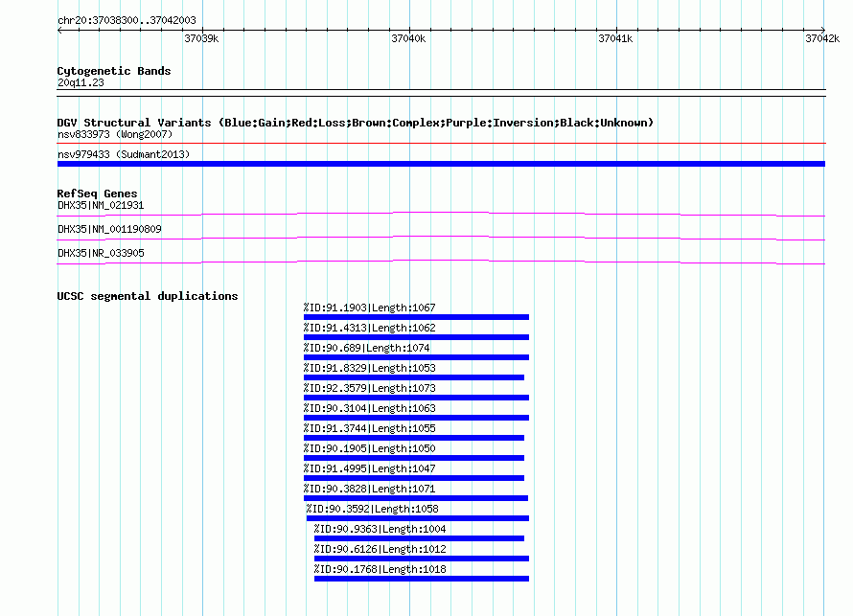Click the %ID:90.1905|Length:1050 duplication label

(x=369, y=448)
